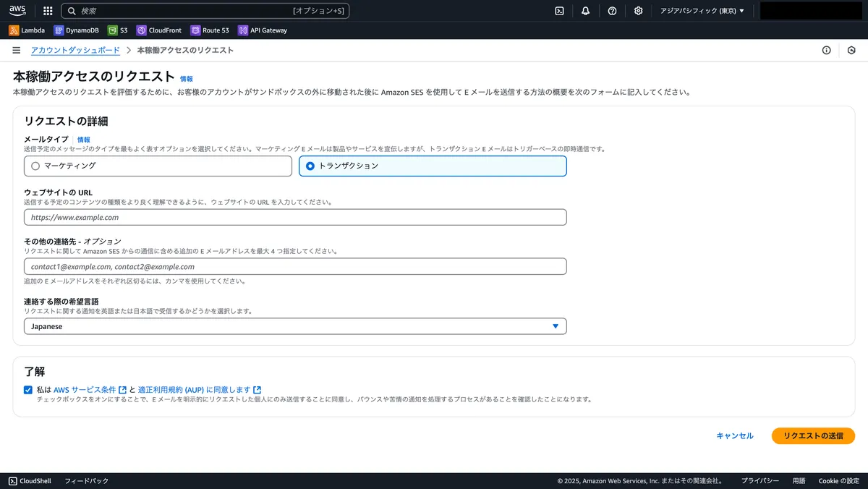Click the リクエストの送信 button
The image size is (868, 489).
pos(813,435)
